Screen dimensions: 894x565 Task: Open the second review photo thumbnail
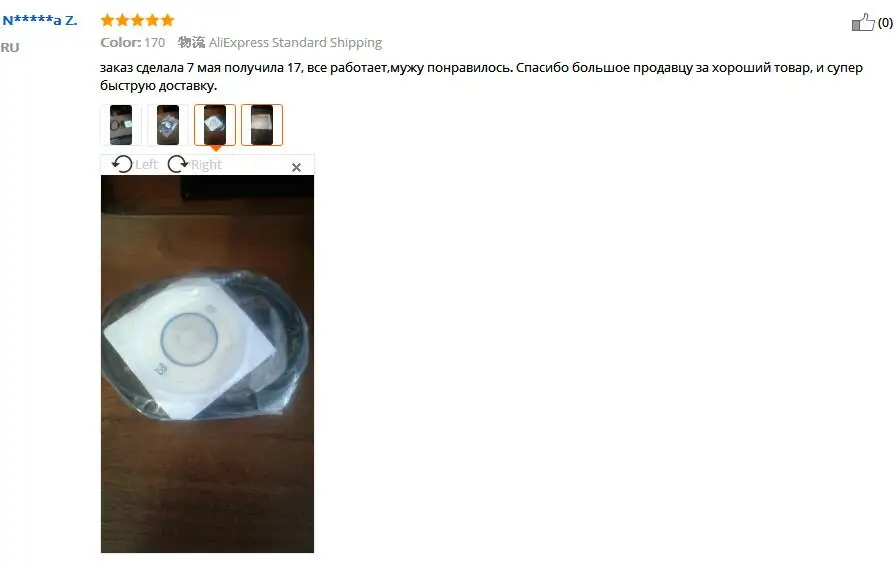pos(168,125)
